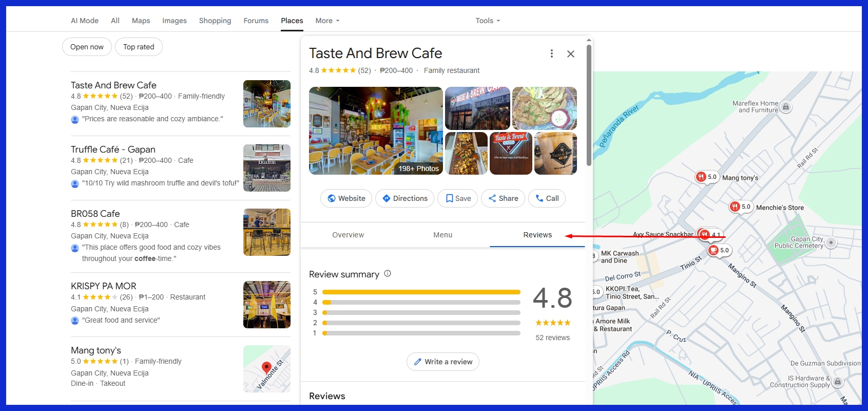Toggle the Top rated filter chip

coord(139,47)
